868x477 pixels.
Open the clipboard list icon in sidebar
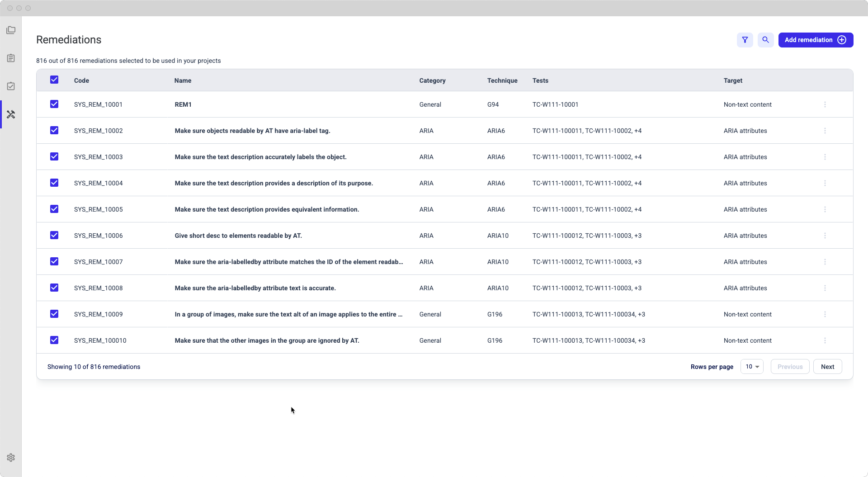pos(11,58)
